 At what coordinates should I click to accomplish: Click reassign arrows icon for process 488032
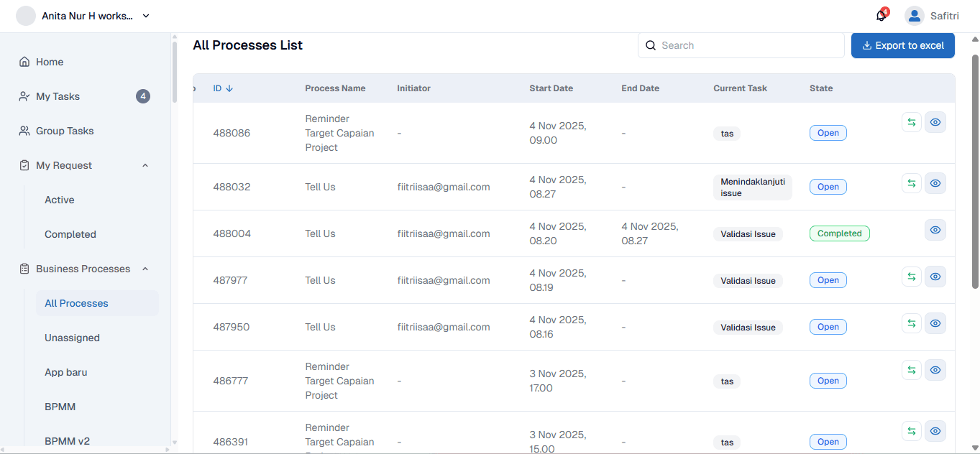[x=911, y=183]
